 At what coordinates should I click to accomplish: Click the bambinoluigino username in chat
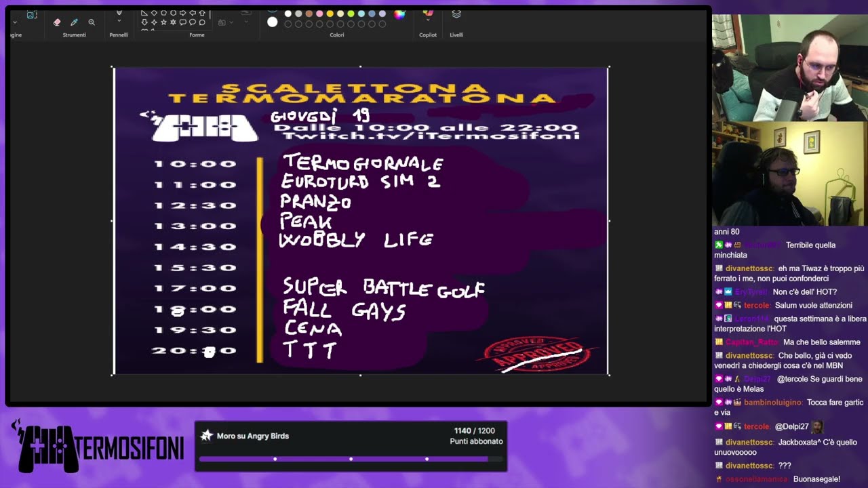click(772, 403)
